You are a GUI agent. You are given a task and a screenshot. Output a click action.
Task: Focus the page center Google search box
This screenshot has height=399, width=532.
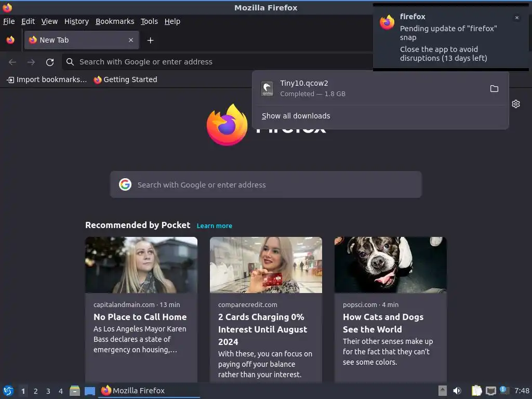point(265,184)
